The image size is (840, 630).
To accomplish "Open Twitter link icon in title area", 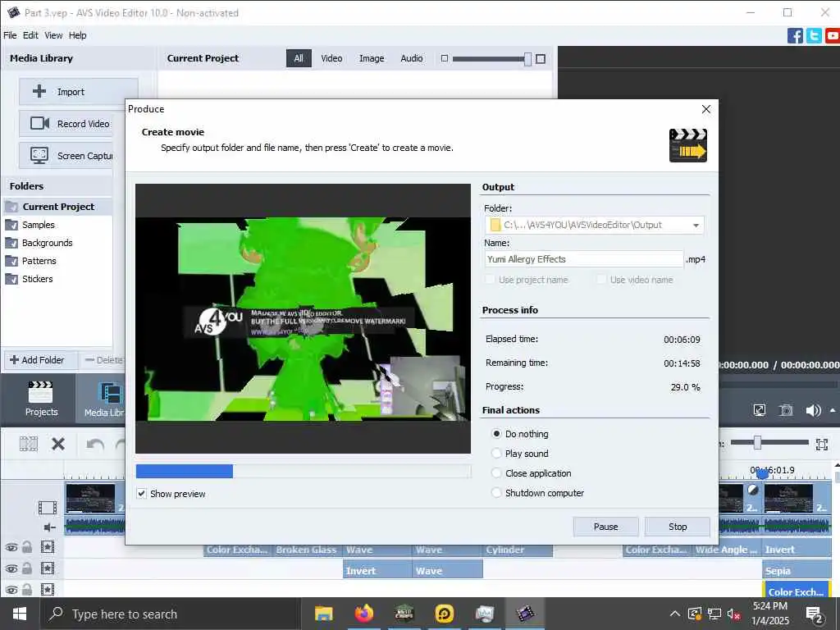I will tap(813, 36).
